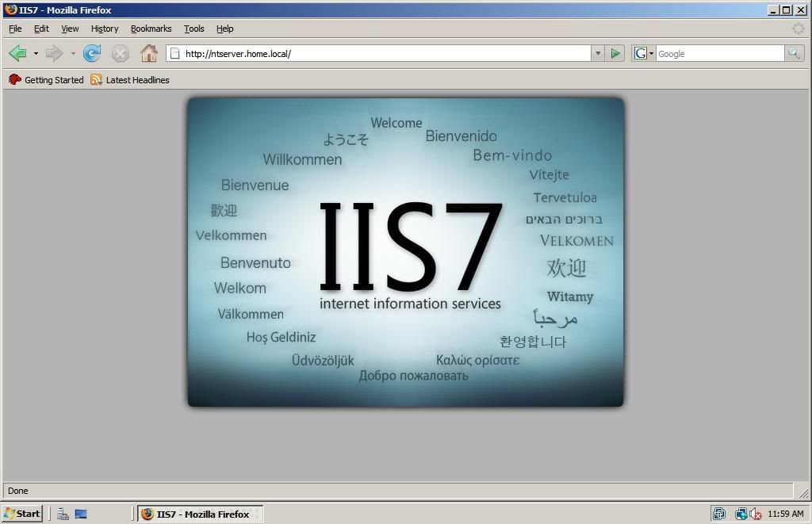Click the volume tray icon

click(x=756, y=514)
